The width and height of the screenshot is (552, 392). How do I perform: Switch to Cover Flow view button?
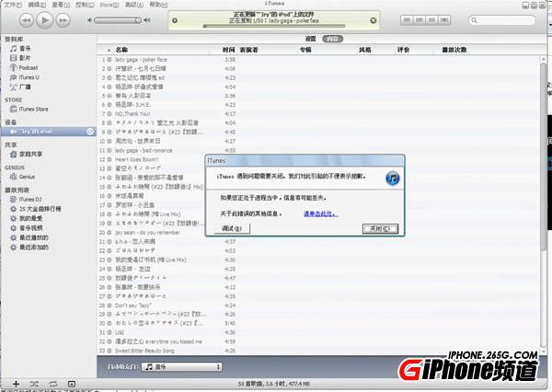pyautogui.click(x=444, y=20)
